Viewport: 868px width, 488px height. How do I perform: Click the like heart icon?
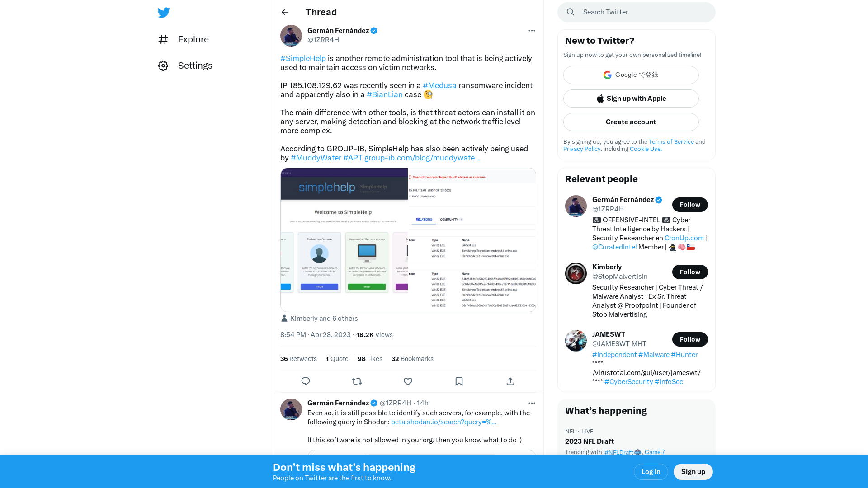point(408,381)
